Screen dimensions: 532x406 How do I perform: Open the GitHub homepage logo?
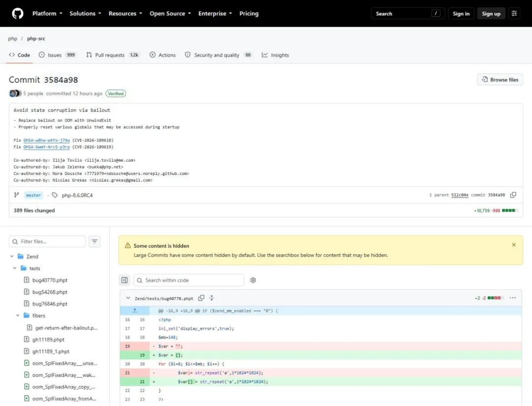(x=18, y=14)
